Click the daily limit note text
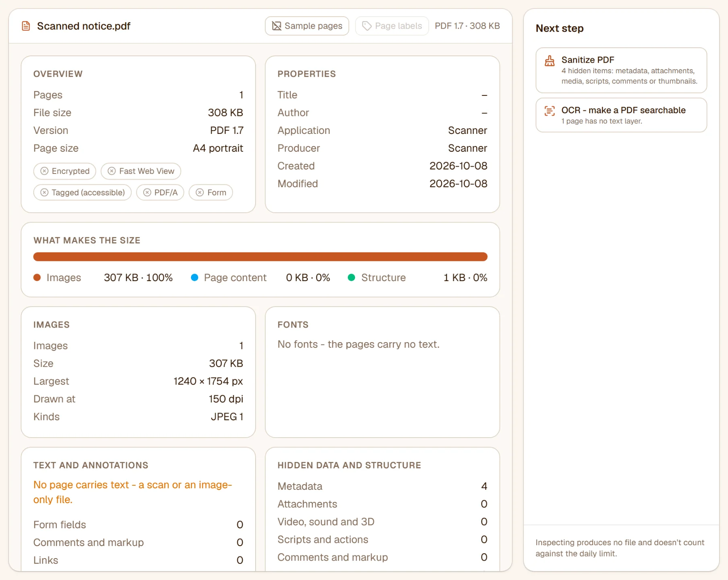The image size is (728, 580). (x=620, y=548)
